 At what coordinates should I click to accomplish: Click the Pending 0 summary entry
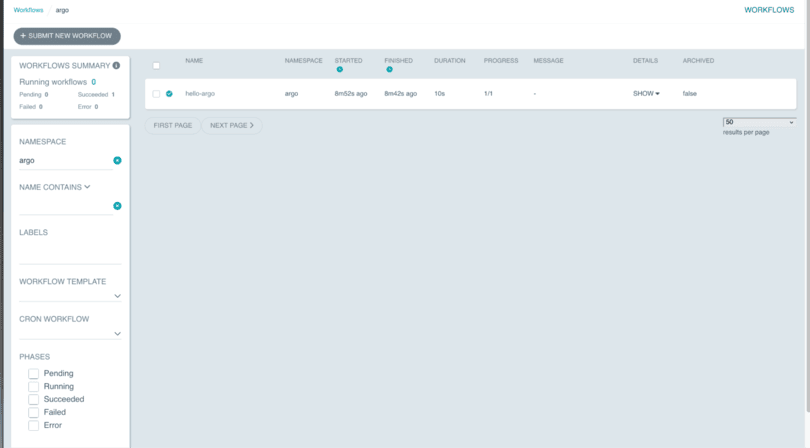[x=34, y=95]
